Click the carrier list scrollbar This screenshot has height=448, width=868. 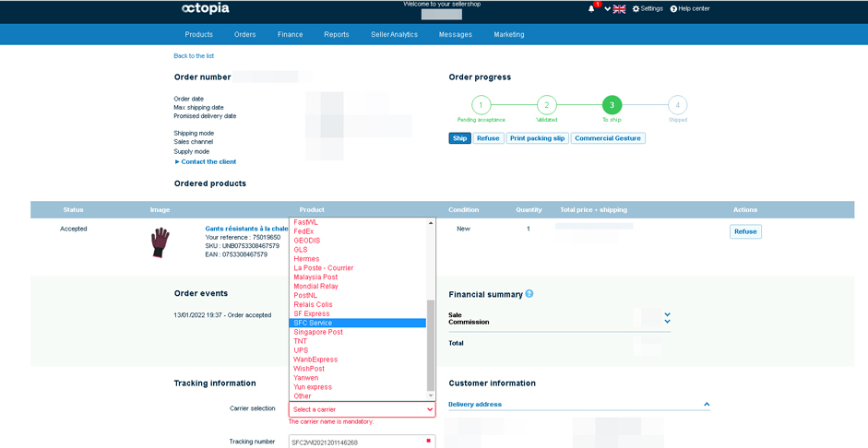(x=430, y=344)
